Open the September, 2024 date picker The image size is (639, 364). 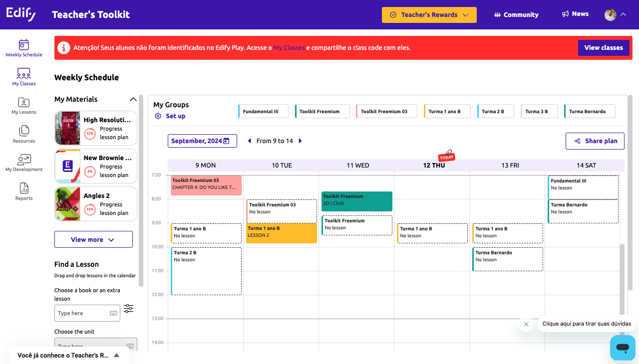(202, 141)
